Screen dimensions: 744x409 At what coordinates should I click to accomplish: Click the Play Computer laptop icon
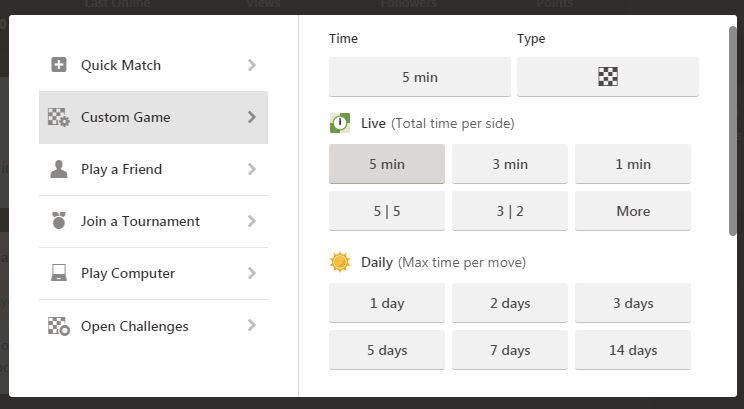(58, 273)
